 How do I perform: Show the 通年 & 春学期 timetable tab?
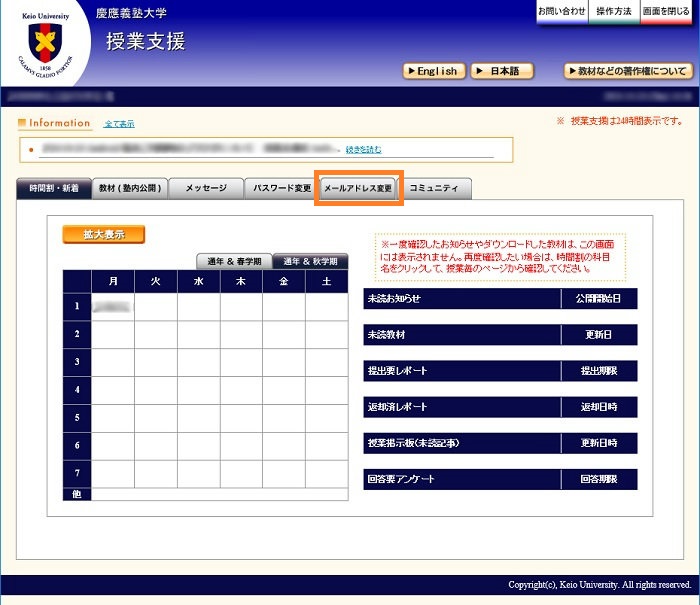point(234,261)
